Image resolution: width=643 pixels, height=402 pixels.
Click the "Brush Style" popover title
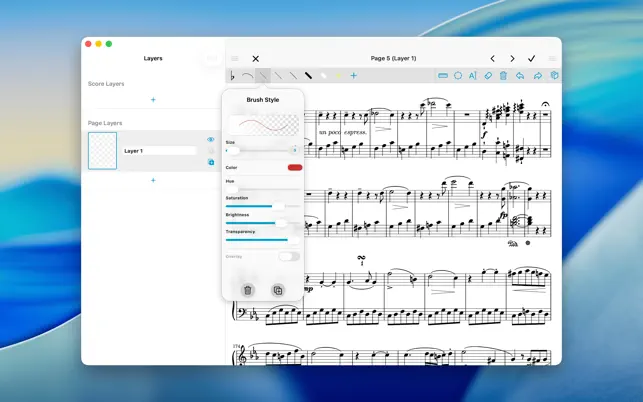263,100
